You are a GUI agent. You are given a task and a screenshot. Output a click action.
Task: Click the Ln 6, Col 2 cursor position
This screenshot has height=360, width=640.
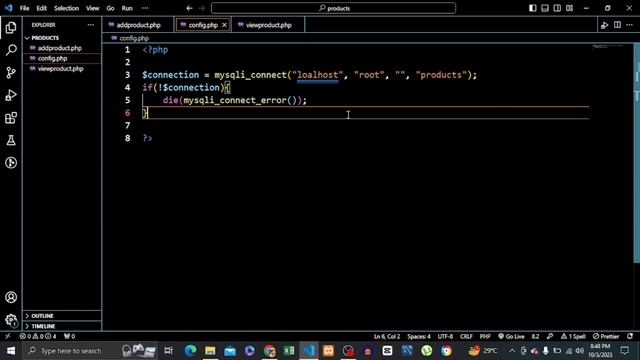(387, 336)
